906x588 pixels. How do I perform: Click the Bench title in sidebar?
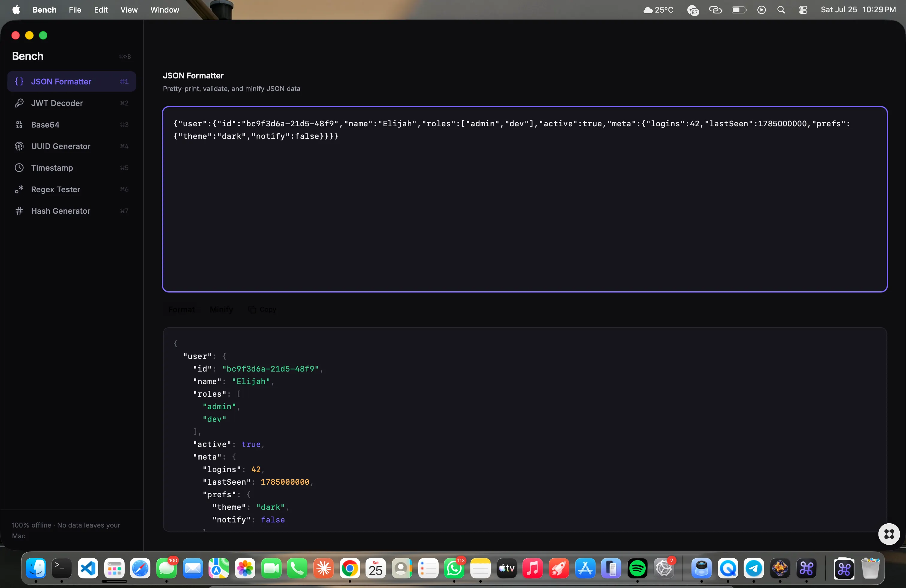[28, 56]
